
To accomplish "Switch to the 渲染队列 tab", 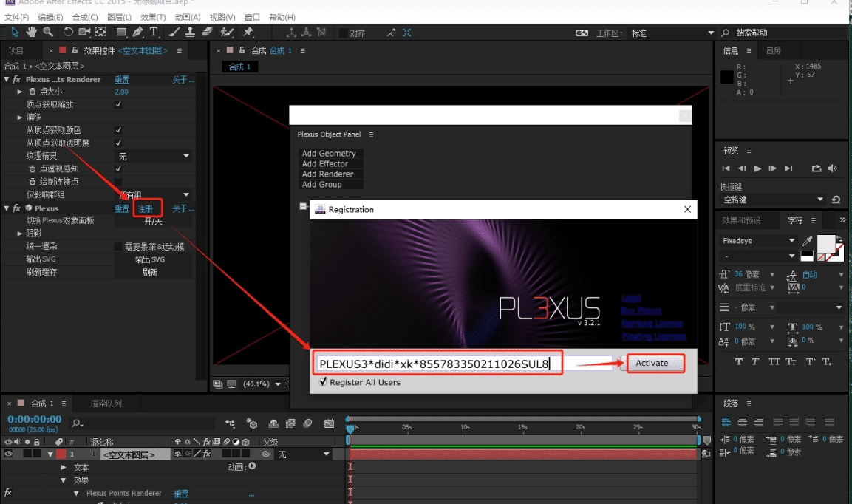I will [x=106, y=403].
